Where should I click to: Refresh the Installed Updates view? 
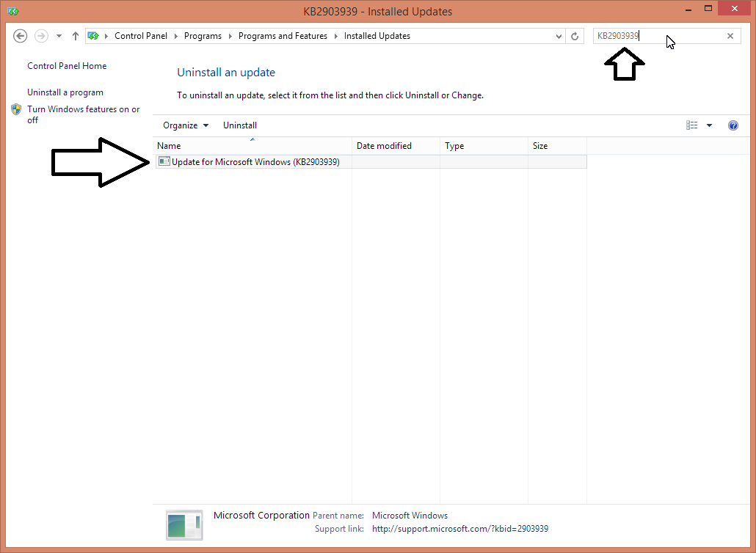coord(575,36)
